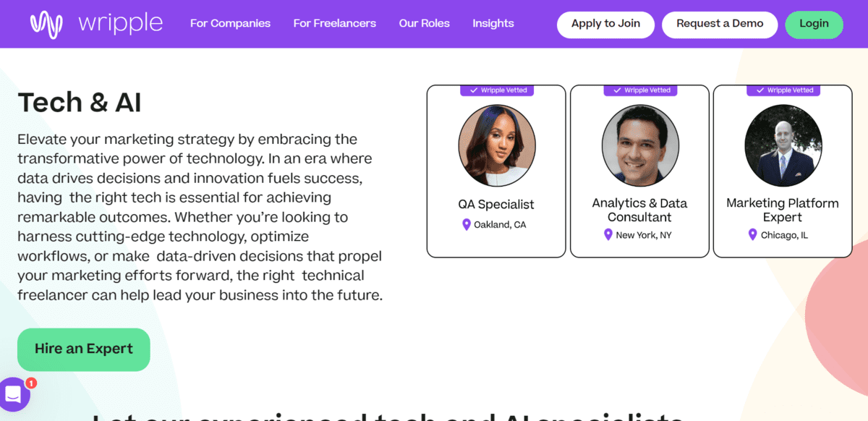This screenshot has height=421, width=868.
Task: Click the Login button
Action: [814, 23]
